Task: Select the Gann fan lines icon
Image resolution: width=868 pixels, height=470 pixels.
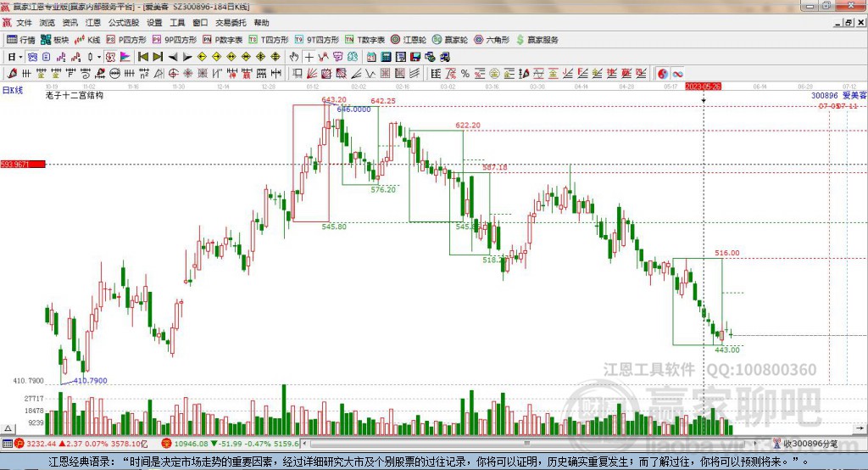Action: (312, 73)
